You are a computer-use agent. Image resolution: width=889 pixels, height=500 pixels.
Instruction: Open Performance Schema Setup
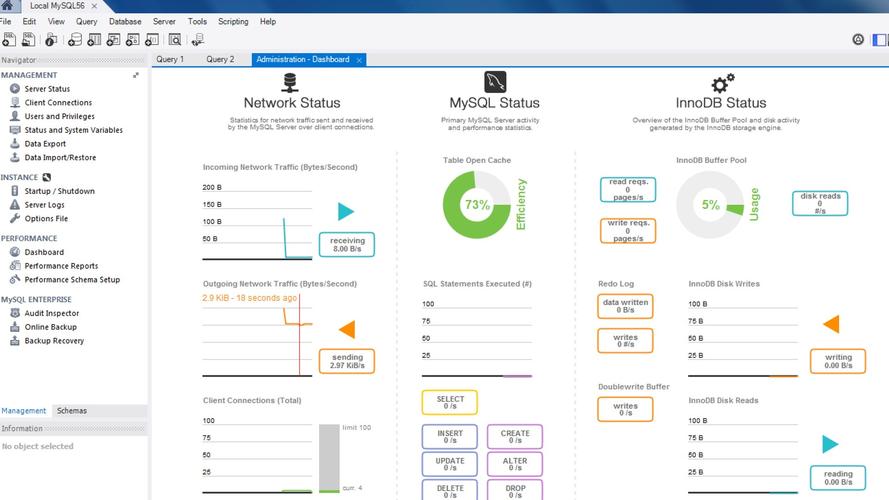pyautogui.click(x=72, y=279)
